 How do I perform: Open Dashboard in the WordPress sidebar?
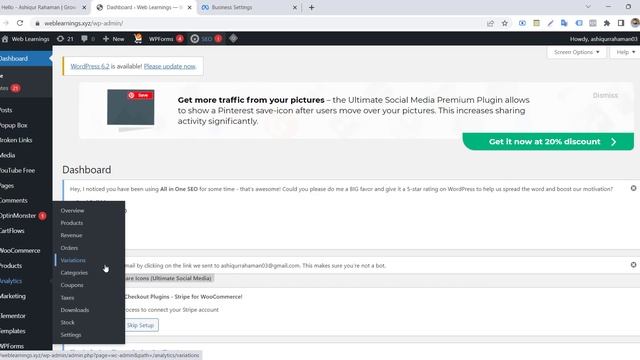pyautogui.click(x=26, y=58)
